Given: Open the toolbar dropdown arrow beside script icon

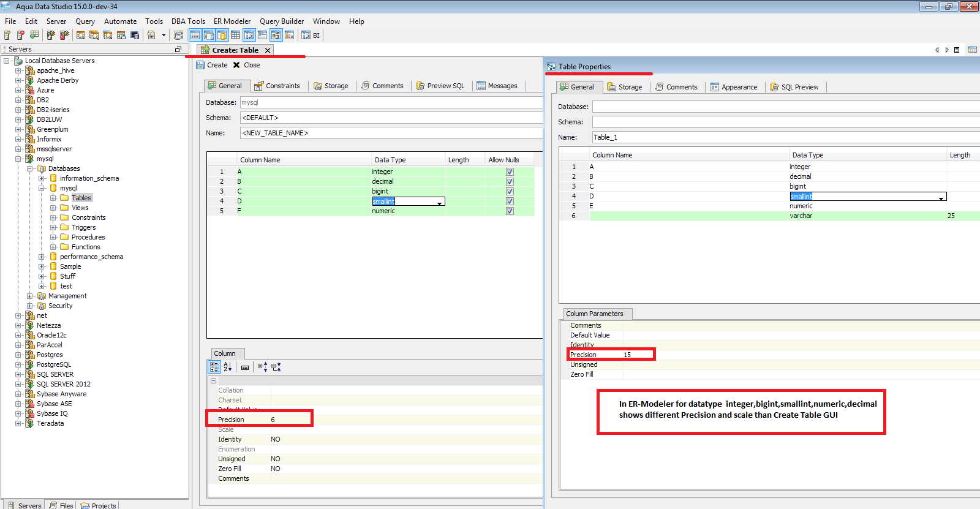Looking at the screenshot, I should (x=164, y=36).
